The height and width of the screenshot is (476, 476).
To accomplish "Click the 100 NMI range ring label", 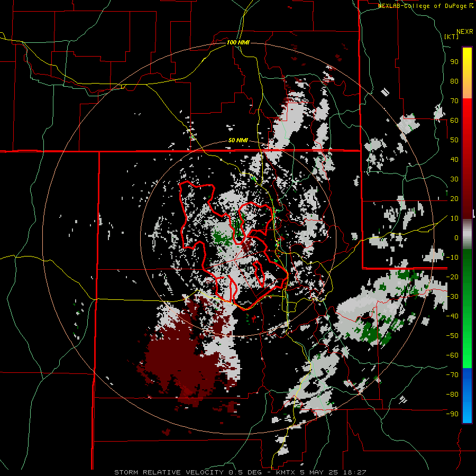I will 238,42.
